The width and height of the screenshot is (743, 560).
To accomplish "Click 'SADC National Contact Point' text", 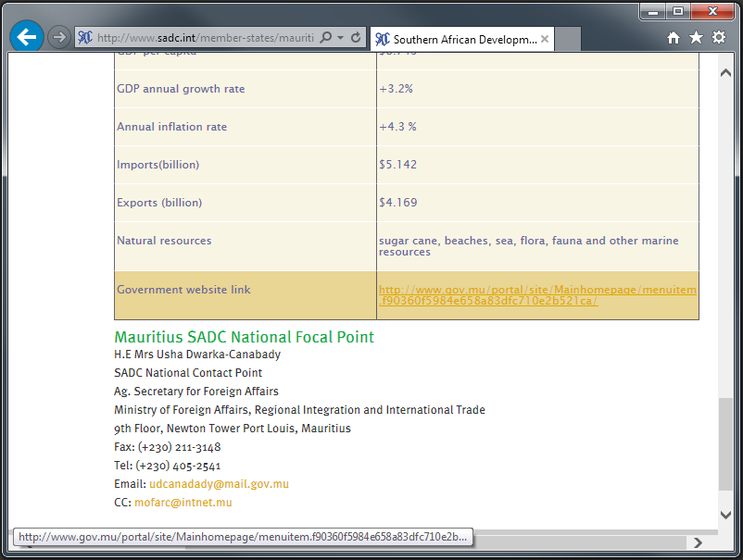I will (188, 373).
